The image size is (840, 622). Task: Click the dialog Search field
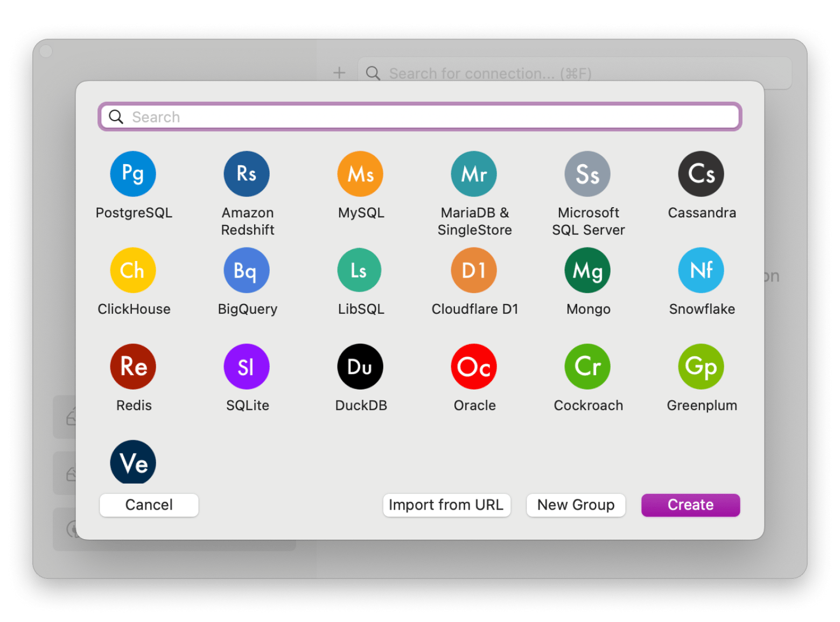coord(419,116)
